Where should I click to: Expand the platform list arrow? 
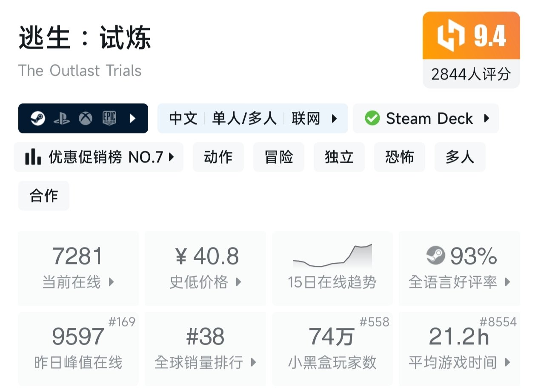click(x=132, y=119)
